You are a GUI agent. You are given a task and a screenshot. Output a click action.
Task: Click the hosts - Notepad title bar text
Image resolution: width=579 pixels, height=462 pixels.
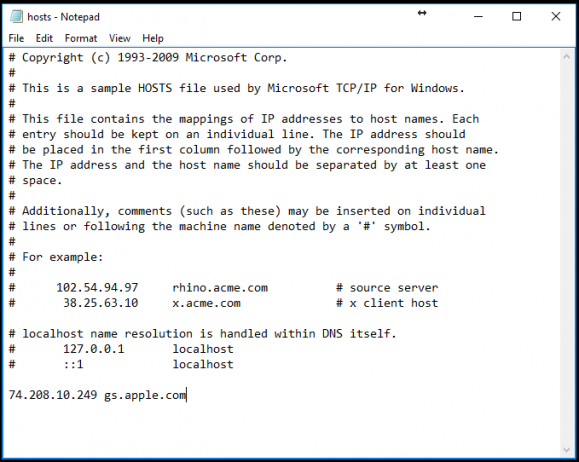coord(64,17)
